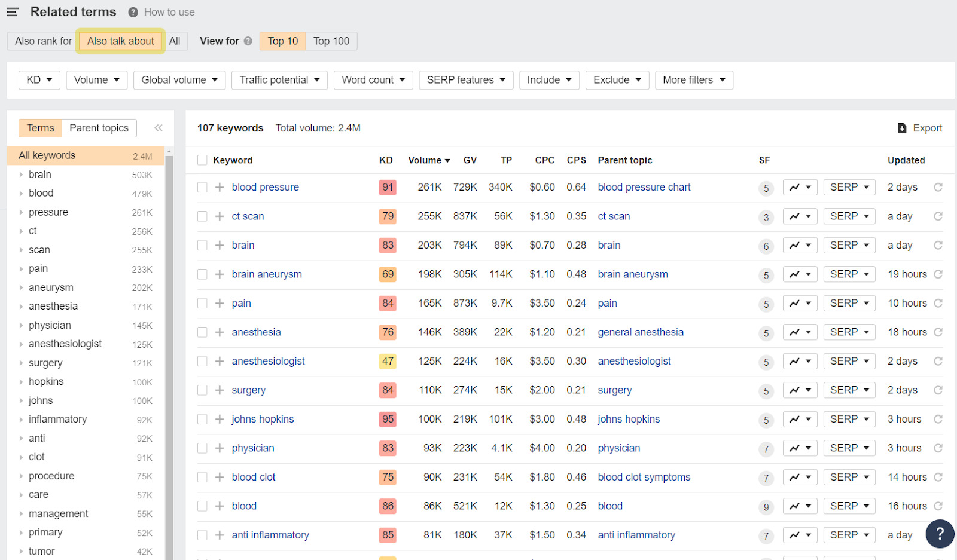Switch to the Also rank for tab
The height and width of the screenshot is (560, 957).
click(x=43, y=41)
